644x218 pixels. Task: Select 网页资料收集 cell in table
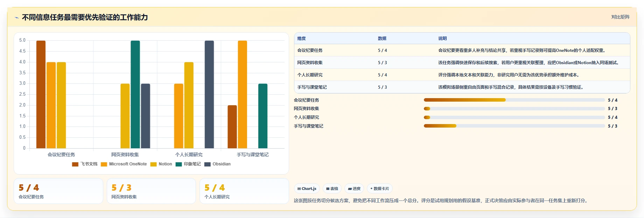[310, 63]
